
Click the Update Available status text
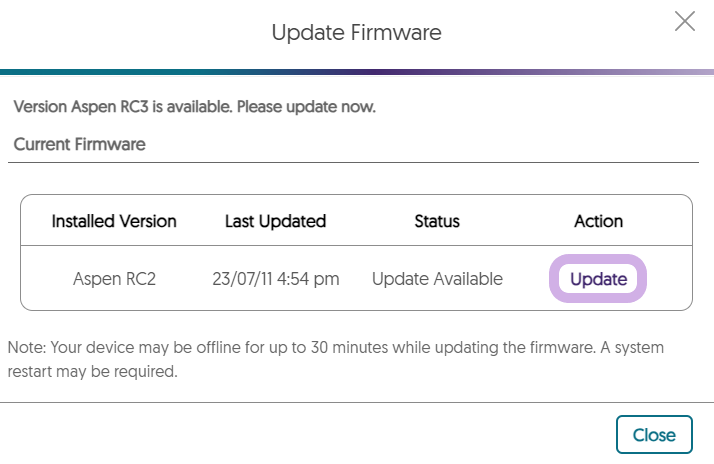click(437, 279)
